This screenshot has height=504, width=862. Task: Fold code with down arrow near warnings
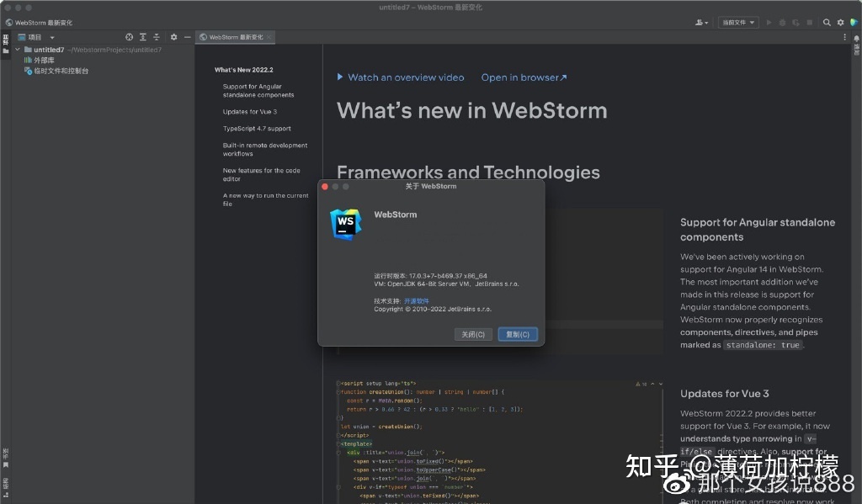661,385
